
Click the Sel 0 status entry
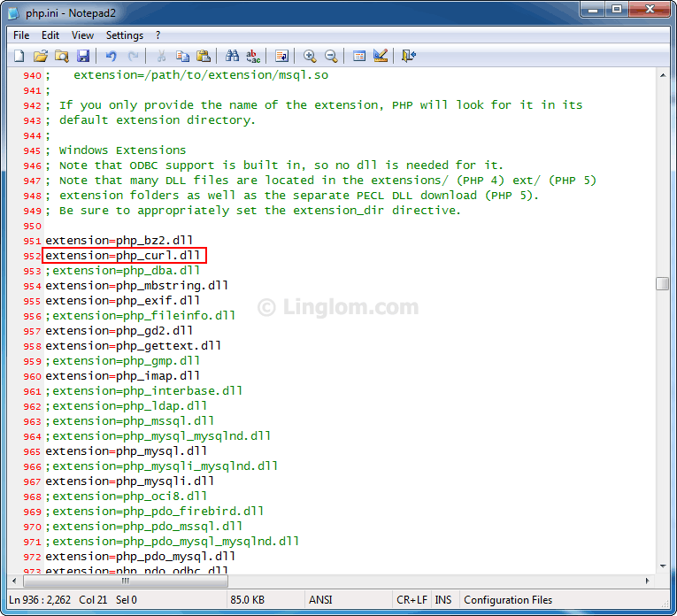[126, 600]
